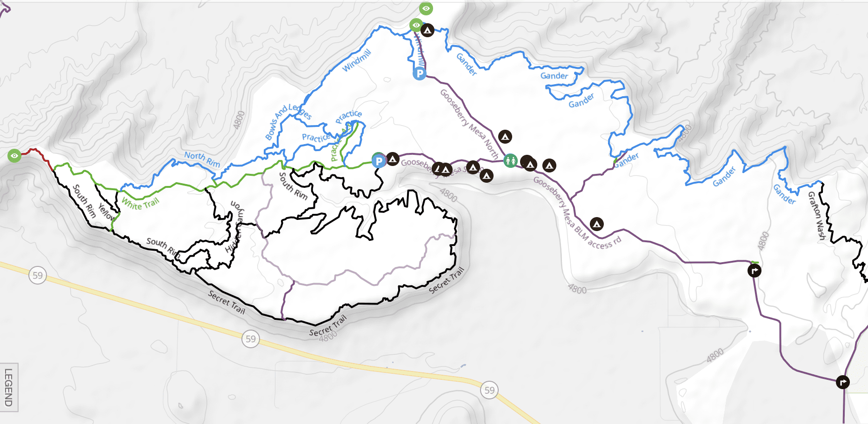Click the campsite icon beside the Practice loop parking

coord(393,159)
